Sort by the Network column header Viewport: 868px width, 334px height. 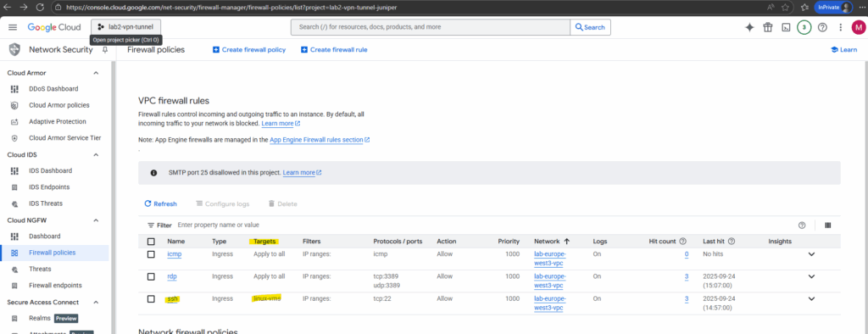click(x=552, y=242)
